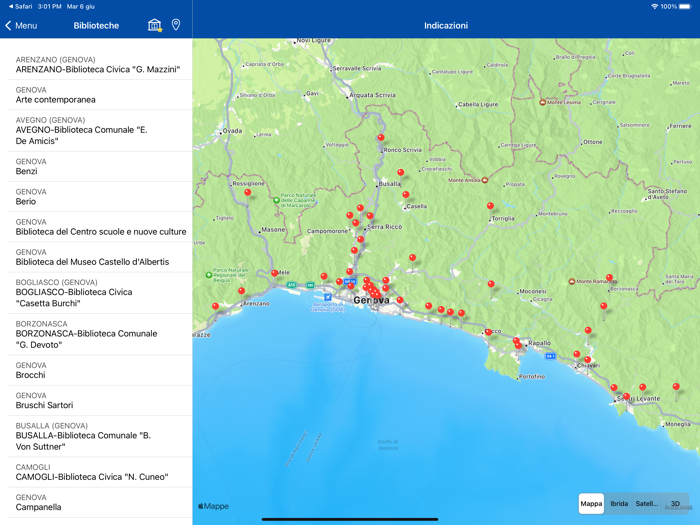This screenshot has width=700, height=525.
Task: Tap Genova airport icon on map
Action: pos(328,297)
